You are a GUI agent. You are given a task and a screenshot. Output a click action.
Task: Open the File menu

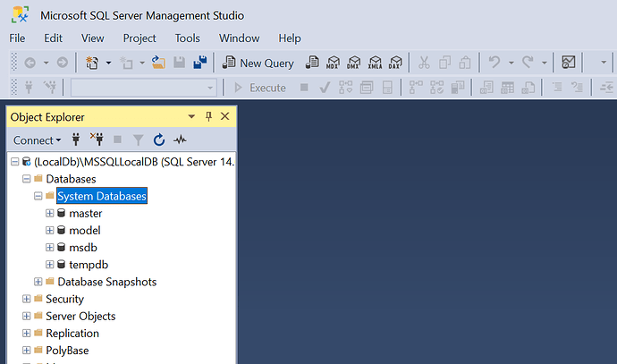[x=17, y=38]
